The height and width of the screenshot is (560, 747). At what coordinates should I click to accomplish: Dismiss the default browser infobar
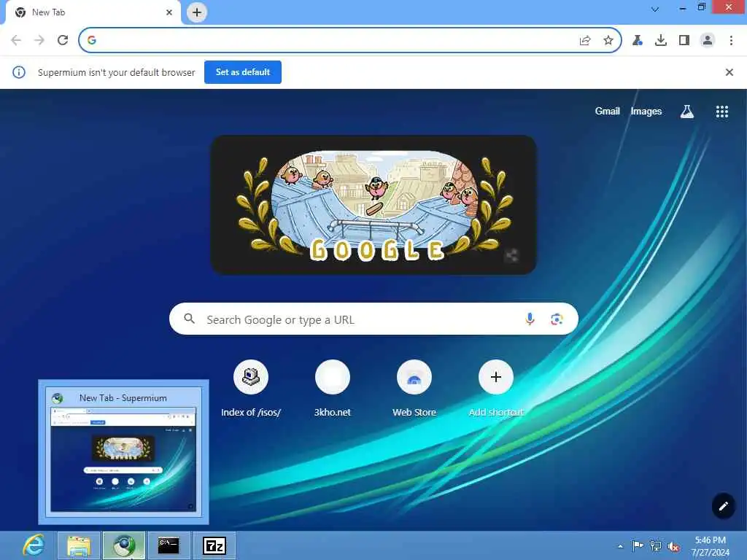coord(729,72)
